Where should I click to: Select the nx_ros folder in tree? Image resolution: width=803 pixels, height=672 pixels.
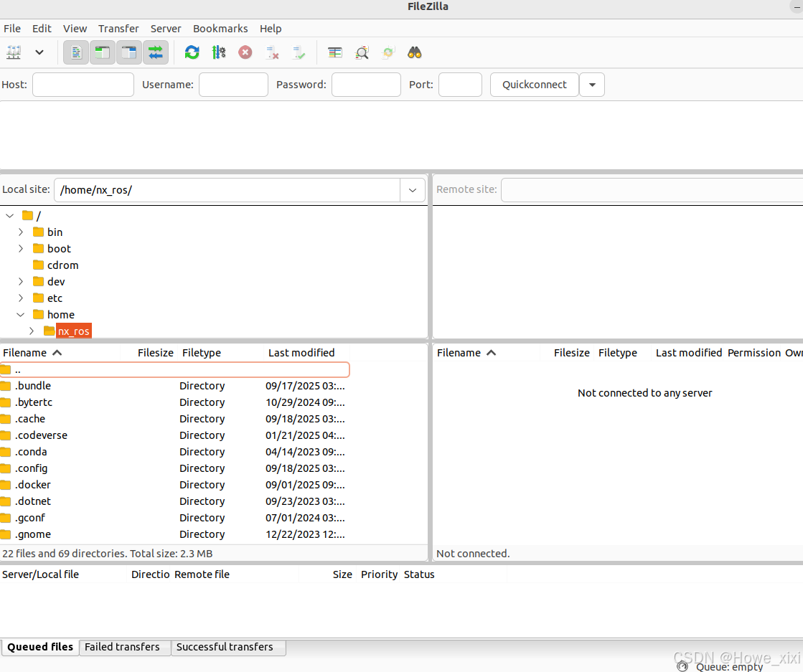(x=73, y=331)
